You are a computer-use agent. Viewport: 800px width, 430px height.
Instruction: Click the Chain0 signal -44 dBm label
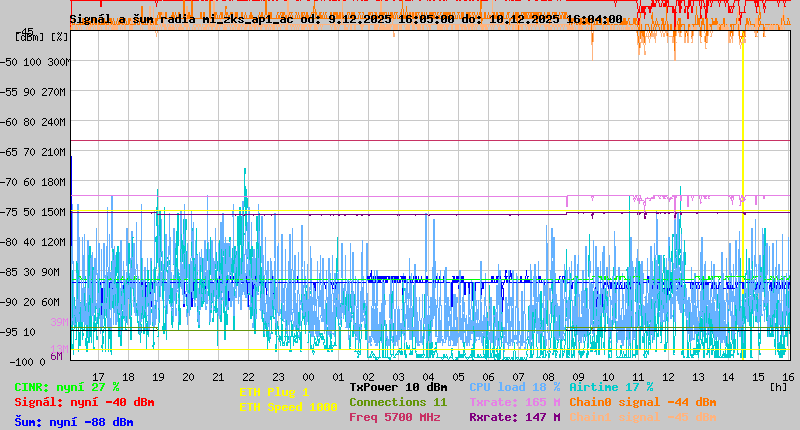(x=643, y=402)
